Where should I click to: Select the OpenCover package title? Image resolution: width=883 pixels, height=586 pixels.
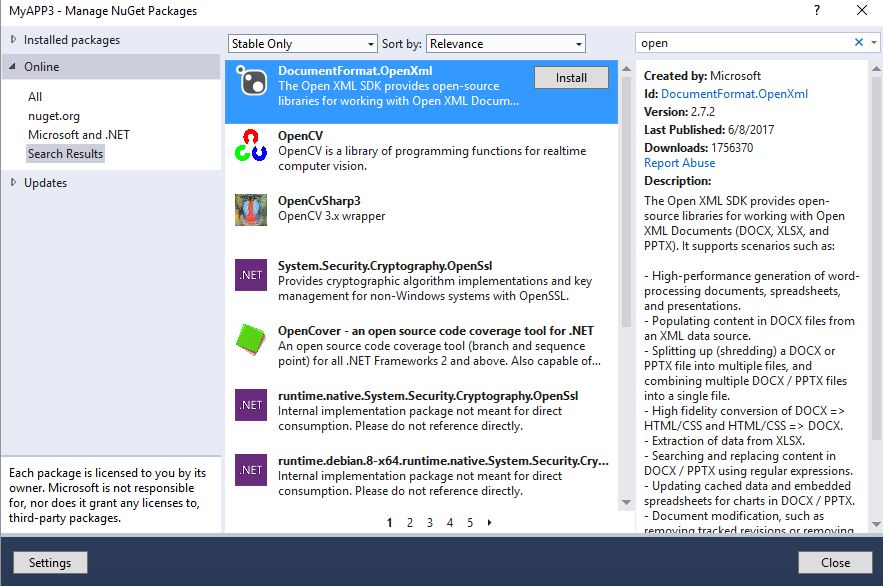[435, 330]
